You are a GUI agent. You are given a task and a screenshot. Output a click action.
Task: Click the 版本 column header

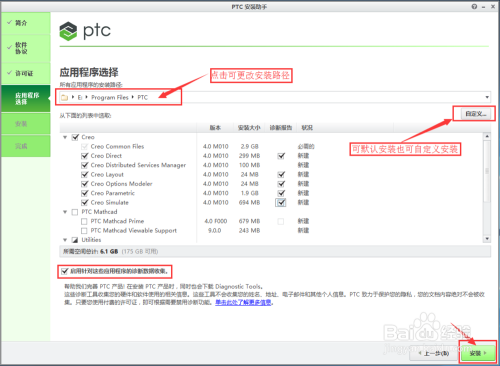tap(215, 128)
